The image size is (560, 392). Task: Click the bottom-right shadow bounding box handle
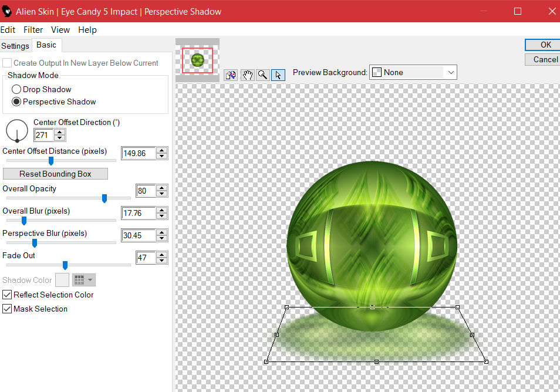(487, 361)
